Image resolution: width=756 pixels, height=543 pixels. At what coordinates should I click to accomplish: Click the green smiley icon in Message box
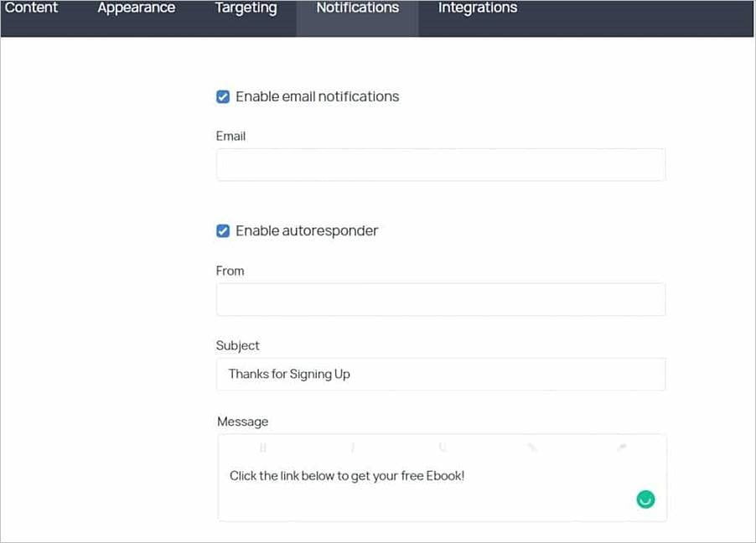(x=645, y=499)
